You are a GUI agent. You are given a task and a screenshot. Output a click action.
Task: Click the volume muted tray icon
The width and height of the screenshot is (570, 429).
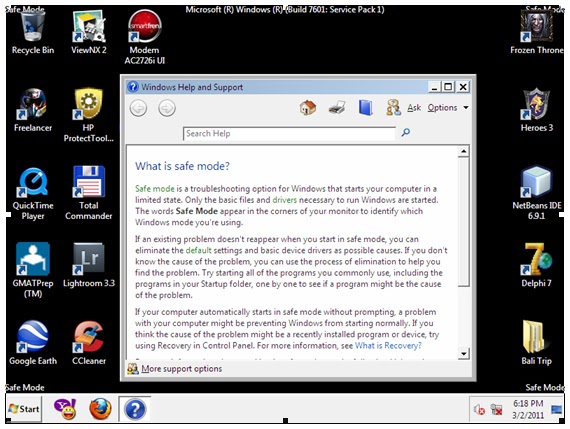[479, 410]
